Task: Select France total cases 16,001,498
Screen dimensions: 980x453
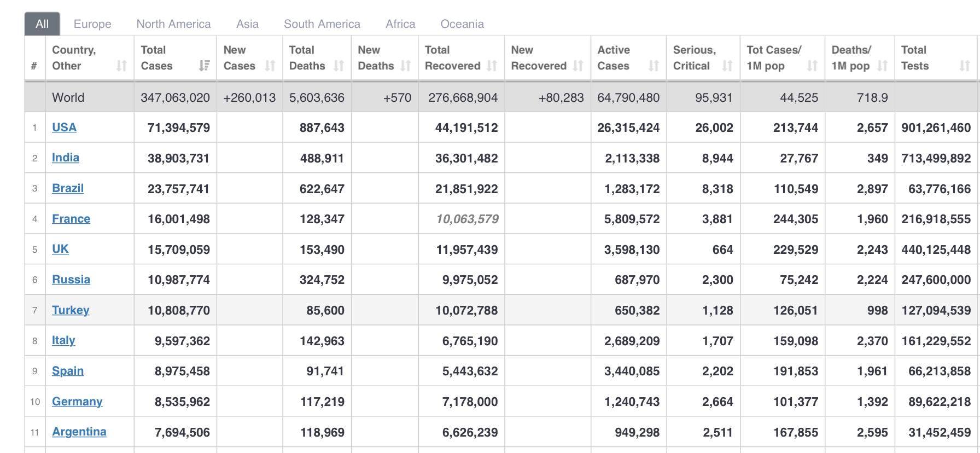Action: (179, 219)
